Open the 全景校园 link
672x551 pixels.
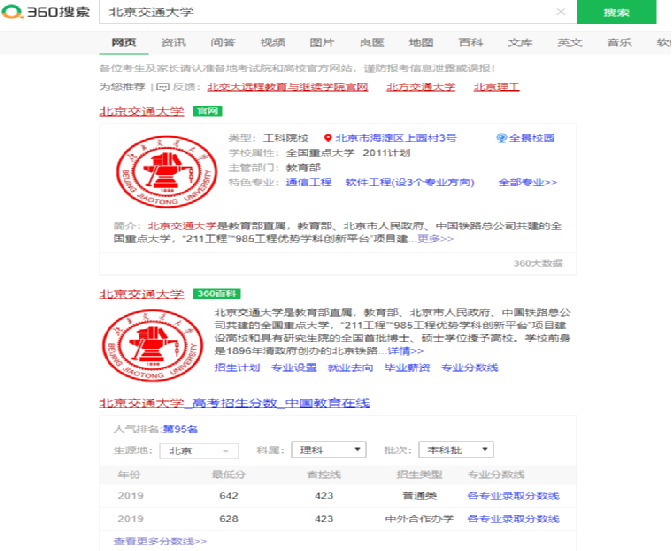(531, 138)
